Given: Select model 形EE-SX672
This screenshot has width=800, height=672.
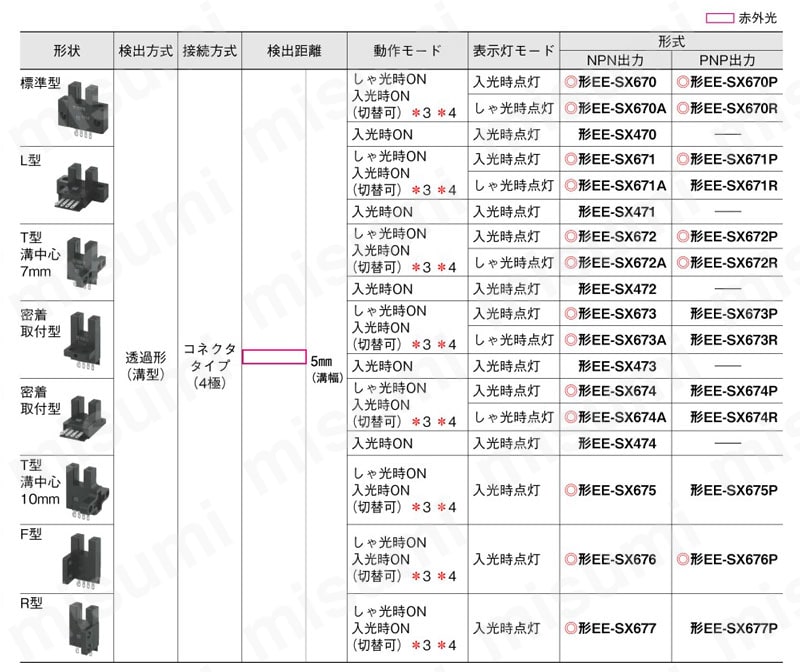Looking at the screenshot, I should [617, 236].
